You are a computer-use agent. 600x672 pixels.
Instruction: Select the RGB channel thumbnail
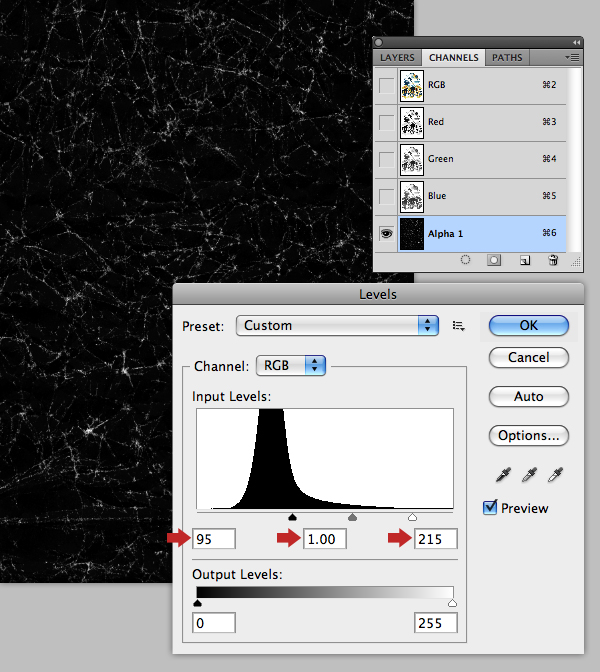point(412,86)
